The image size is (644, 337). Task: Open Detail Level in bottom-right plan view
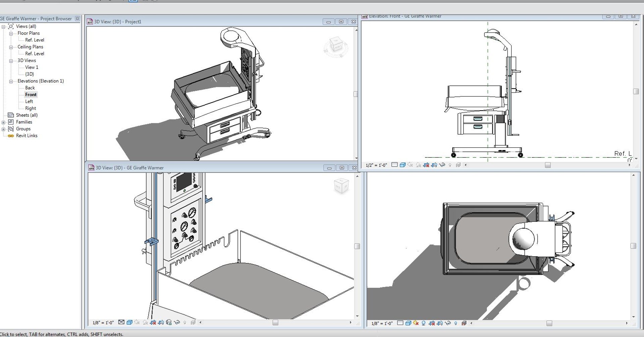400,323
